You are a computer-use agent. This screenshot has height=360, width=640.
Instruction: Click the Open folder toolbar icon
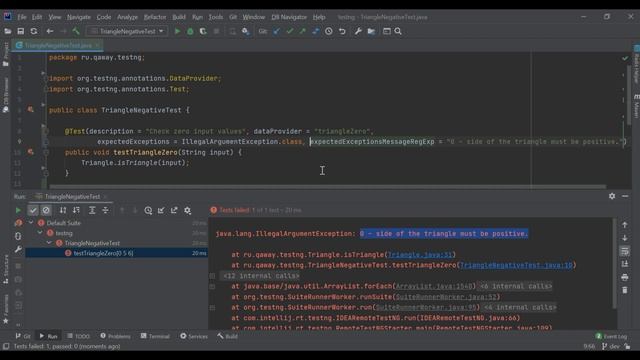click(7, 31)
